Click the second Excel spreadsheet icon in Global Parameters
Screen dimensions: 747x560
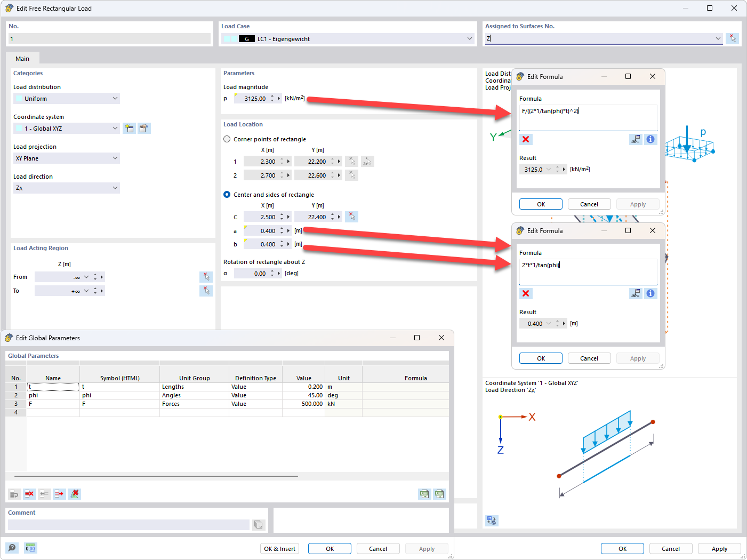tap(439, 494)
